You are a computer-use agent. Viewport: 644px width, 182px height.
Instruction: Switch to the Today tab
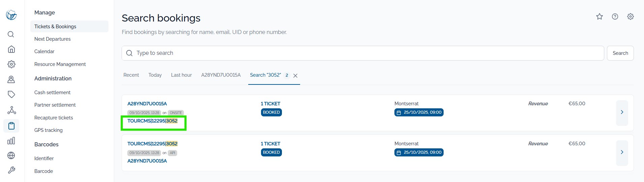pos(155,75)
